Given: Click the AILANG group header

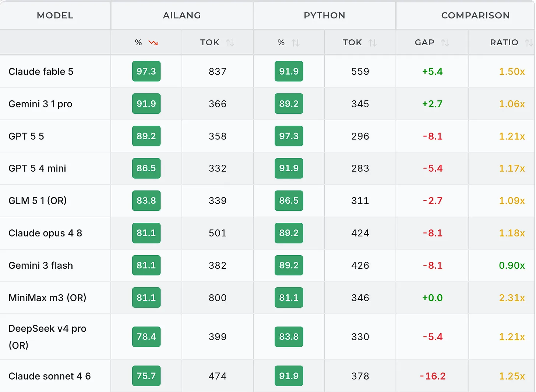Looking at the screenshot, I should [x=182, y=15].
